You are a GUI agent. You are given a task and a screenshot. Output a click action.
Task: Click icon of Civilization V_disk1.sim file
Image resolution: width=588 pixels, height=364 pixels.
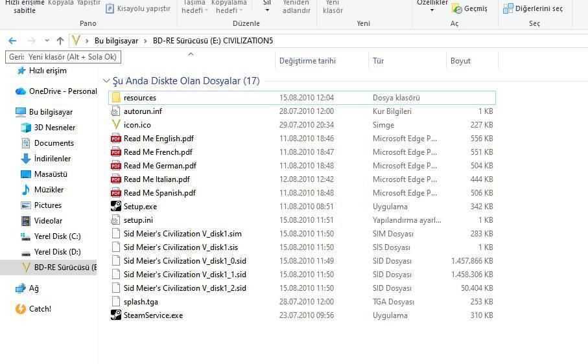(116, 234)
